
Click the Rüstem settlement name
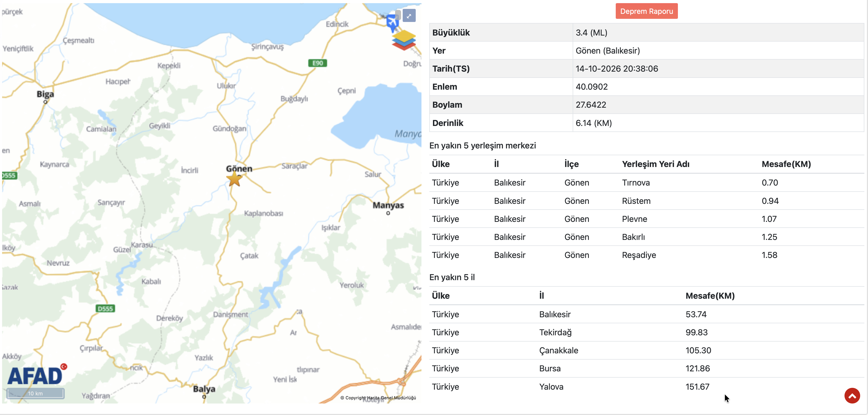(x=636, y=201)
